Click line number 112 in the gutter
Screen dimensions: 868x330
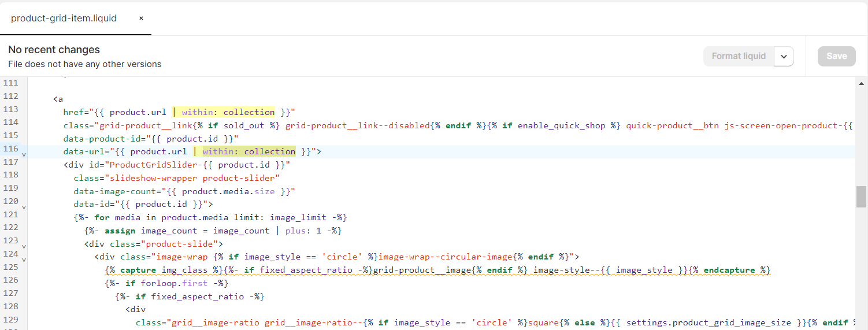(10, 96)
